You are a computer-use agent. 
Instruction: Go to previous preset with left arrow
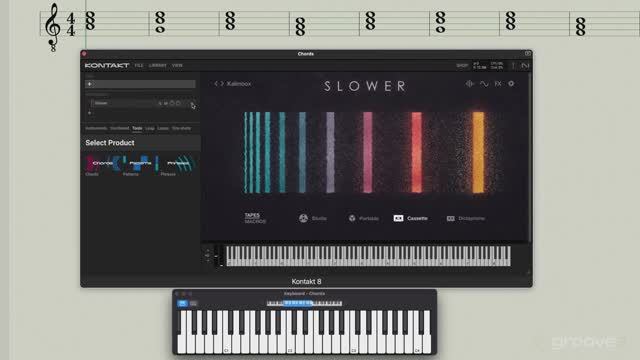[216, 84]
